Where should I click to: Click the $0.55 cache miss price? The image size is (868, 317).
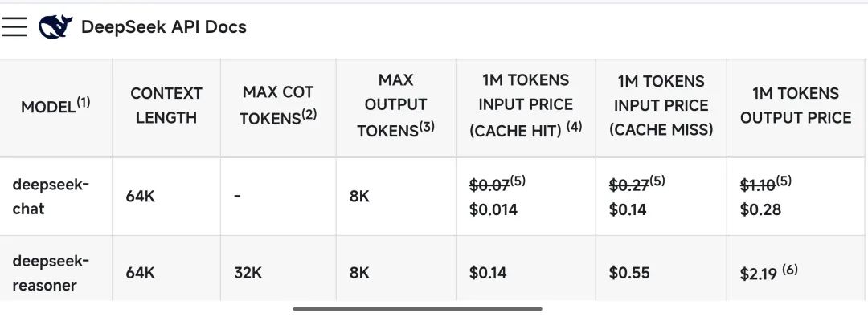[x=629, y=274]
